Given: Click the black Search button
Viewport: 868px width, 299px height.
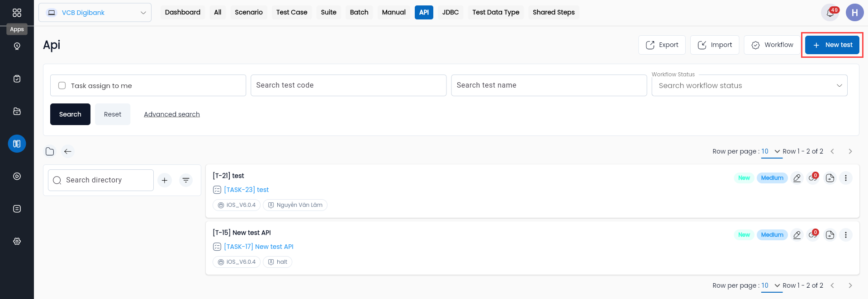Looking at the screenshot, I should point(70,114).
